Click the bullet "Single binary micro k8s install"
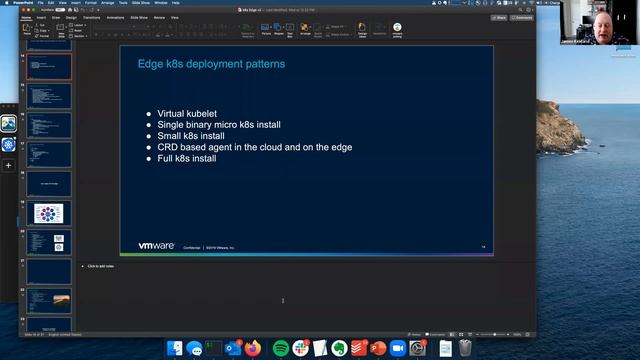The width and height of the screenshot is (640, 360). [x=219, y=125]
